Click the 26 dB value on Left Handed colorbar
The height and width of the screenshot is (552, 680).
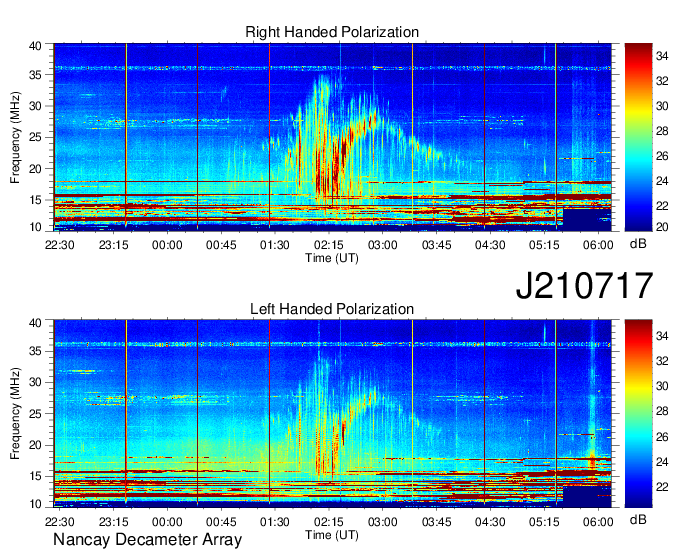coord(662,437)
